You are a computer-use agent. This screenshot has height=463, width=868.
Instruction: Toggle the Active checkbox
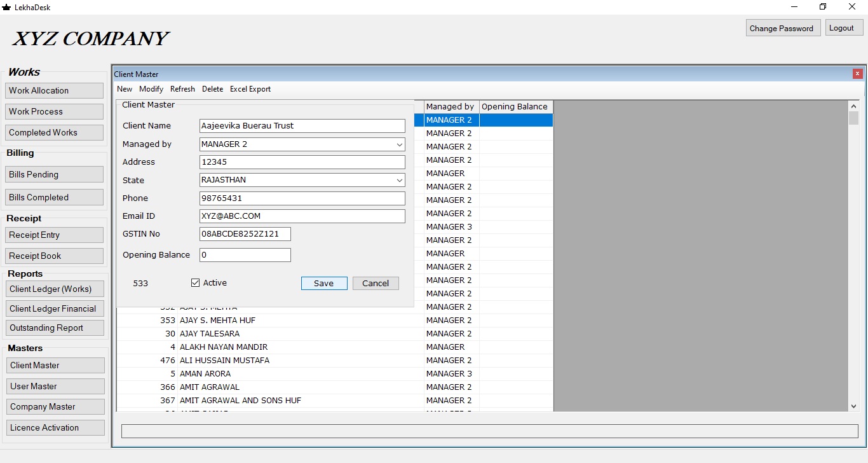coord(196,282)
